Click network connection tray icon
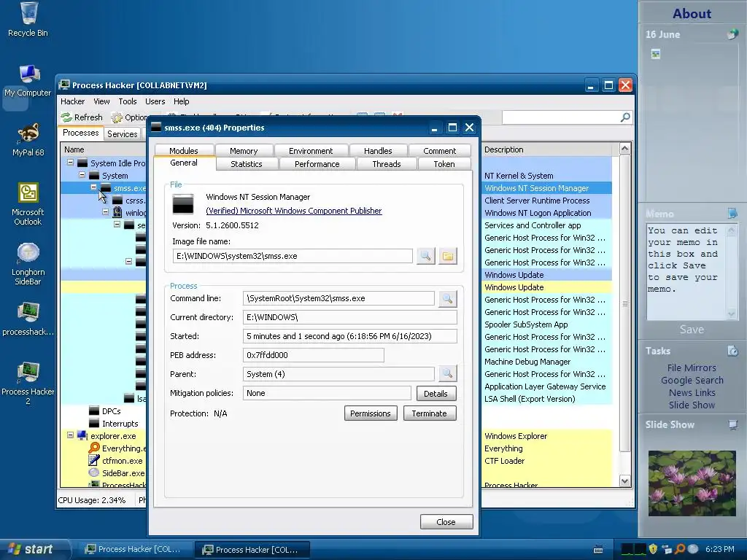The width and height of the screenshot is (747, 560). point(667,549)
